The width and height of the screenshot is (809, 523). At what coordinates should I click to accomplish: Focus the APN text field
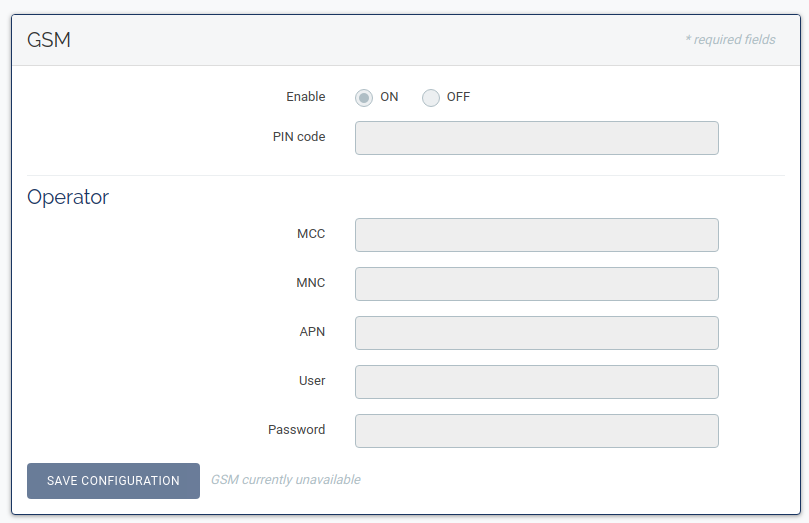coord(536,333)
